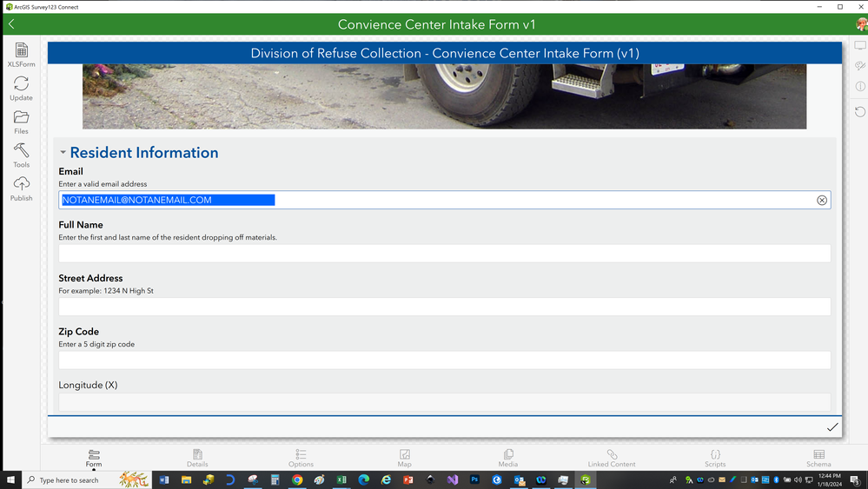Open Visual Studio from the taskbar
Screen dimensions: 868x489
click(x=453, y=479)
